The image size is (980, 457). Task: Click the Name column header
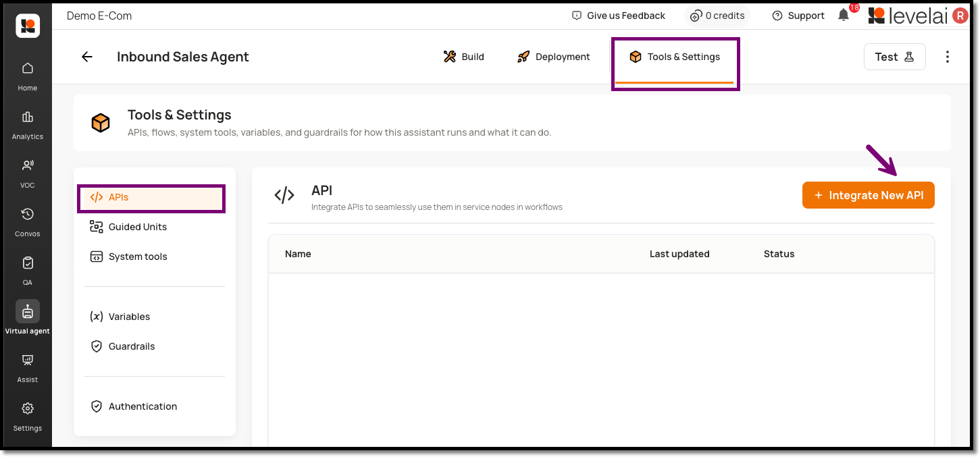point(298,254)
